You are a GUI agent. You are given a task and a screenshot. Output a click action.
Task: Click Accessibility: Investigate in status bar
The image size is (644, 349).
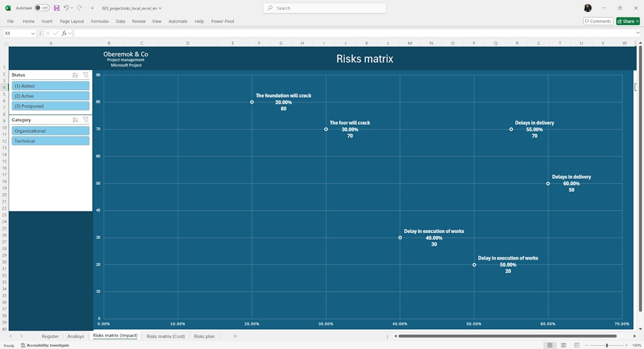pyautogui.click(x=45, y=346)
